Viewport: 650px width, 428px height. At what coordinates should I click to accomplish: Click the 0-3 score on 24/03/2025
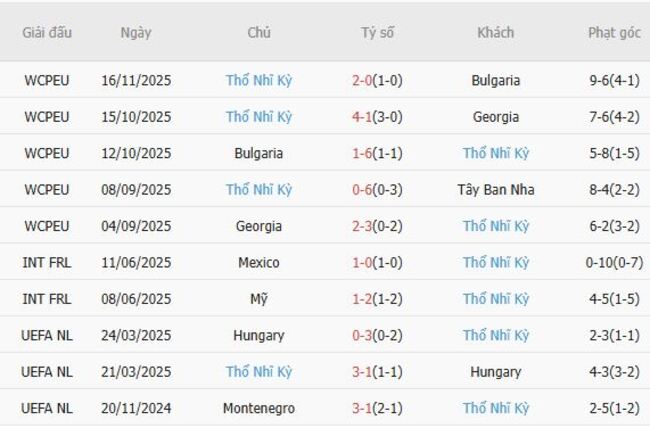click(377, 336)
